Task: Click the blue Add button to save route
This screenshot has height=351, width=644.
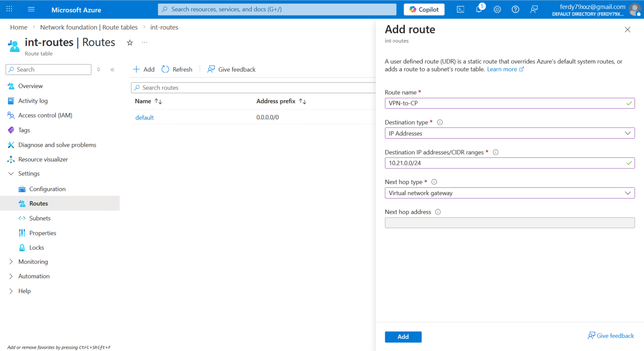Action: coord(403,337)
